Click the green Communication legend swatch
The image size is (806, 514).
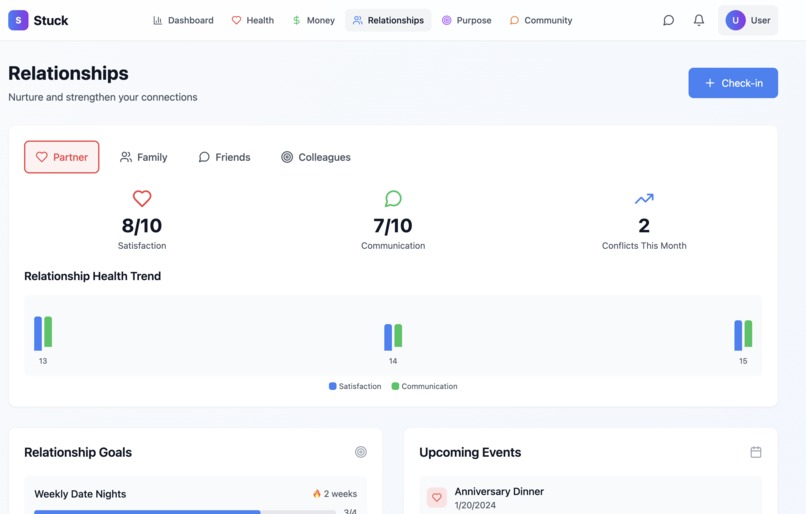395,386
